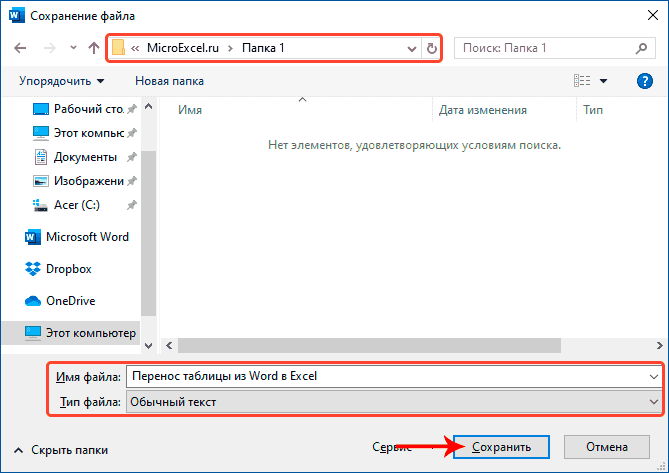The image size is (669, 473).
Task: Click the Изображения picture icon
Action: coord(41,181)
